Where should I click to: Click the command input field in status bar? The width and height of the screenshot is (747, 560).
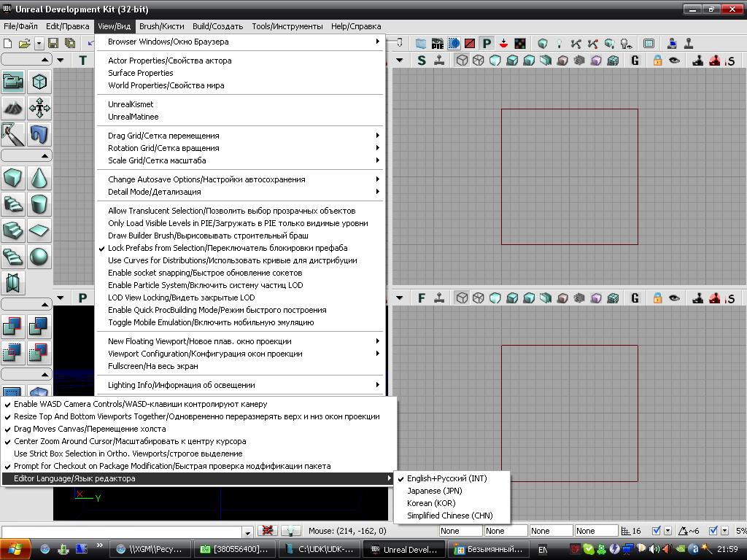[123, 532]
